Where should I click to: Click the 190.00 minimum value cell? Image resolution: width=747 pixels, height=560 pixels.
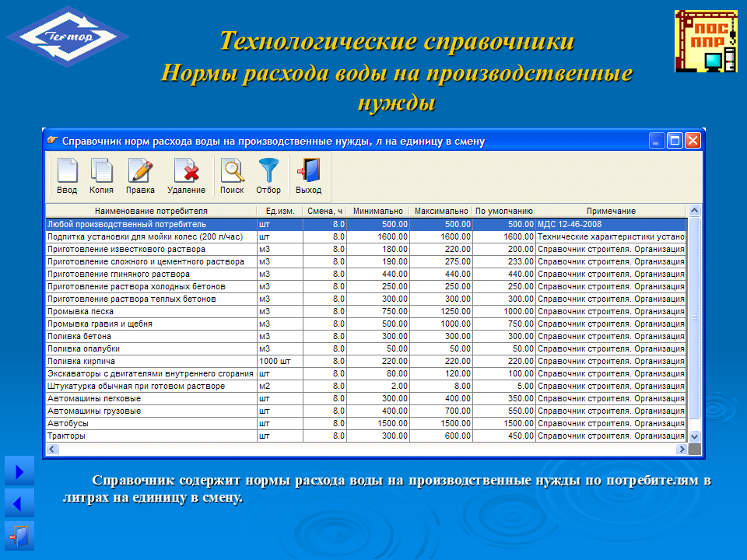[378, 261]
